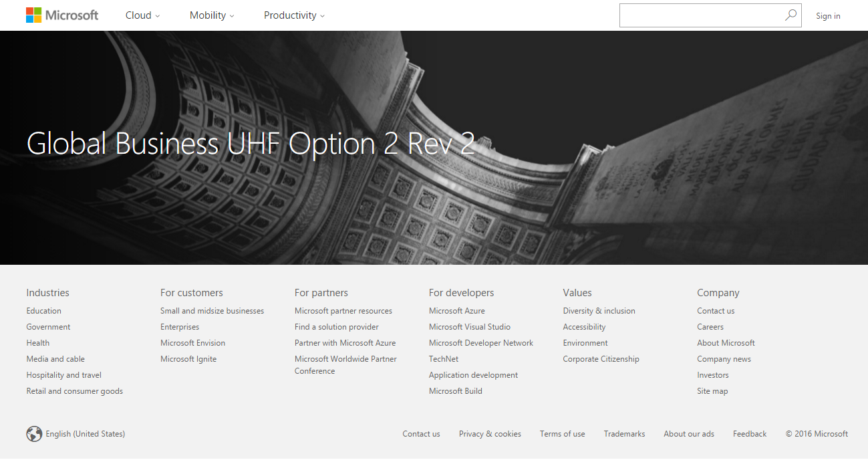Screen dimensions: 868x462
Task: Go to the Government industry link
Action: click(48, 327)
